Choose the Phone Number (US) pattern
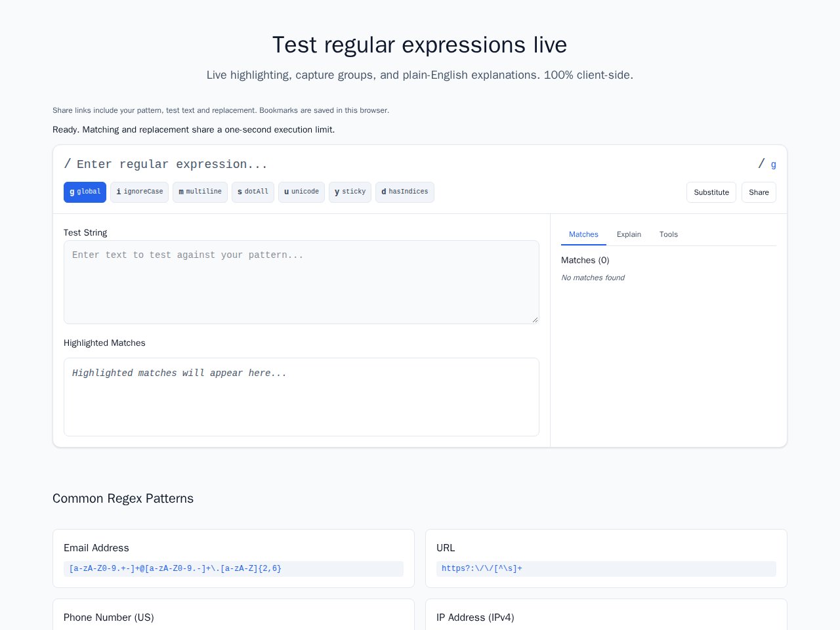The height and width of the screenshot is (630, 840). click(234, 615)
